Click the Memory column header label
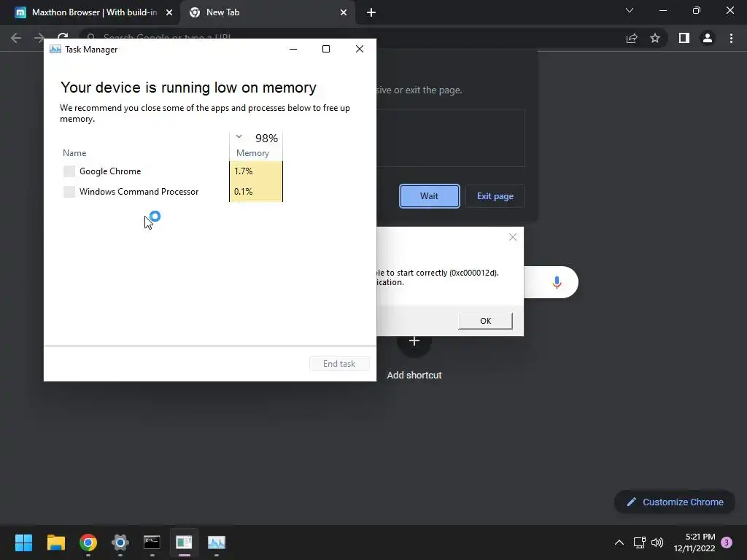 coord(252,153)
